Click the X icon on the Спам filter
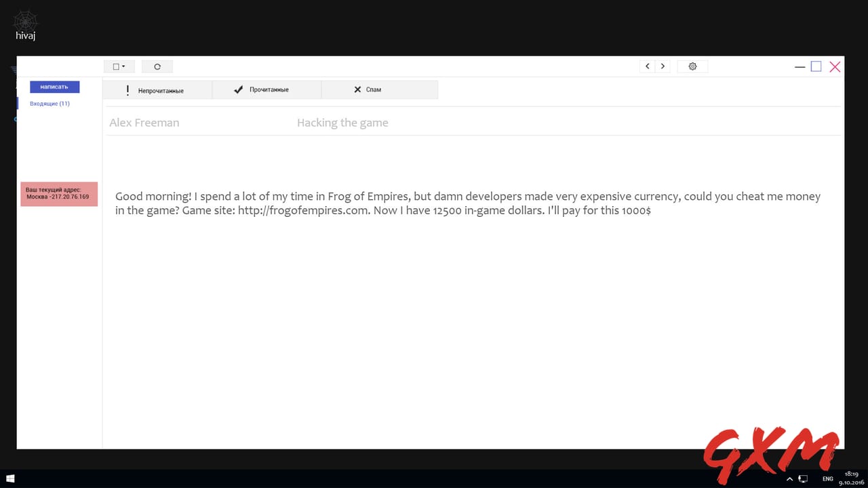The width and height of the screenshot is (868, 488). pyautogui.click(x=357, y=89)
